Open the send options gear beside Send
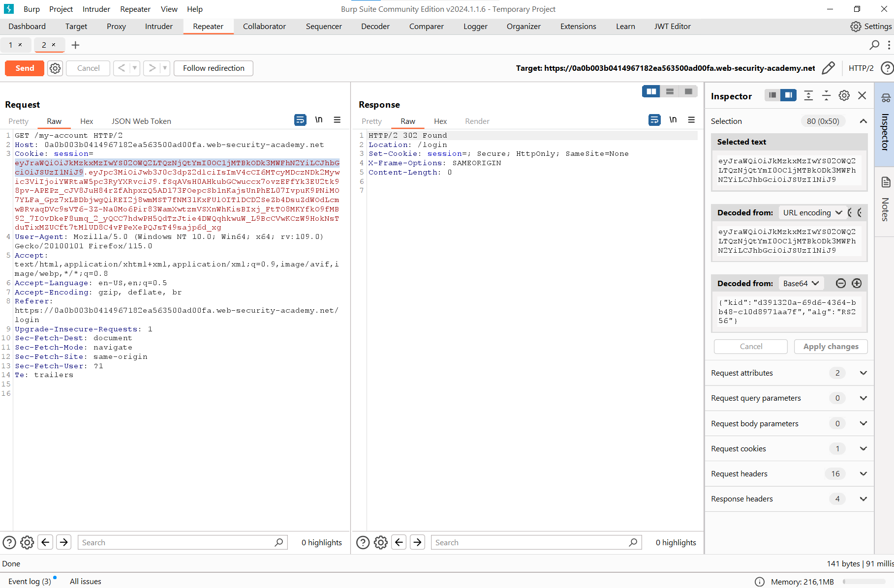894x588 pixels. point(55,68)
